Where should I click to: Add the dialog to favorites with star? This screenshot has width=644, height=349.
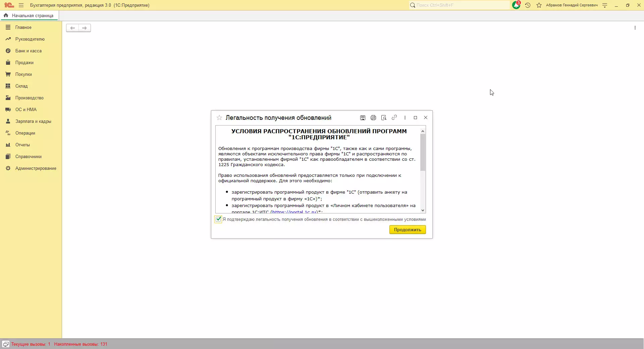click(219, 117)
